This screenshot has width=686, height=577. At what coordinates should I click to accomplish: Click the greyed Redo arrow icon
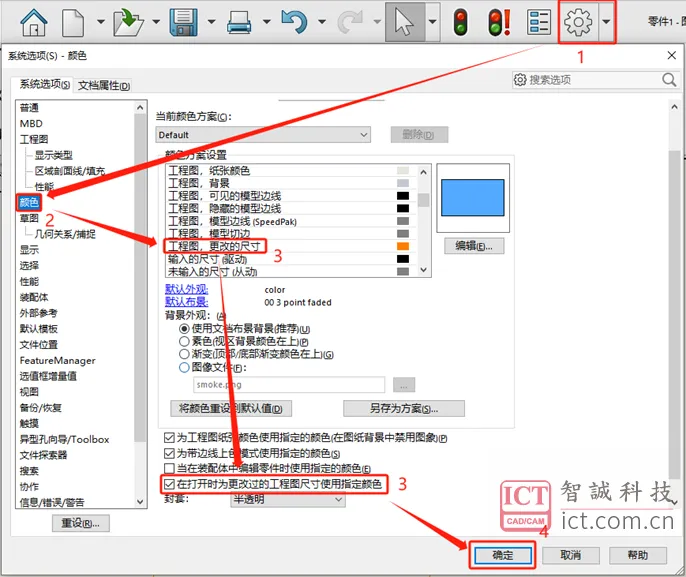click(350, 22)
